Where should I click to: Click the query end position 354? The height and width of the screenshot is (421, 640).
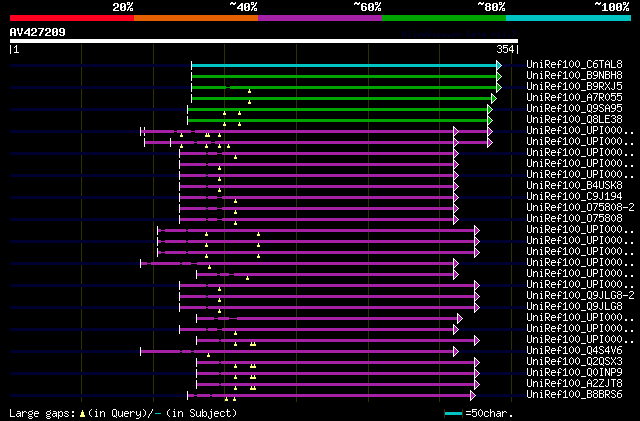point(505,49)
